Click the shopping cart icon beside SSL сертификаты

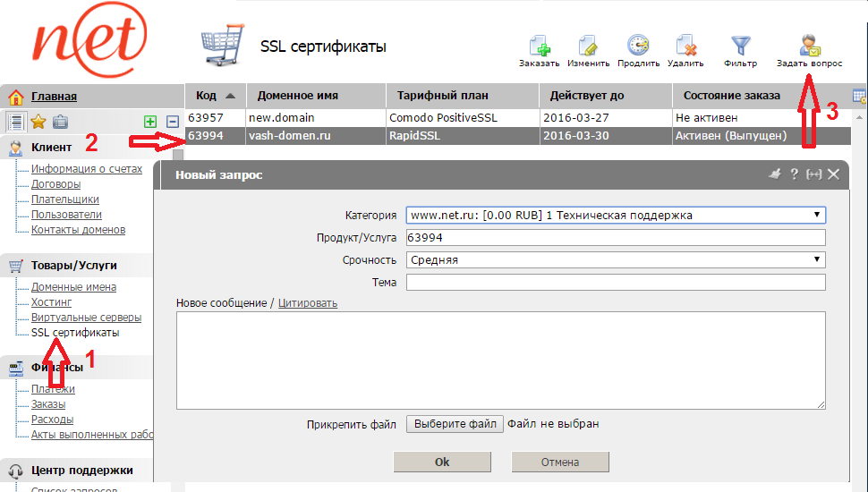click(223, 46)
